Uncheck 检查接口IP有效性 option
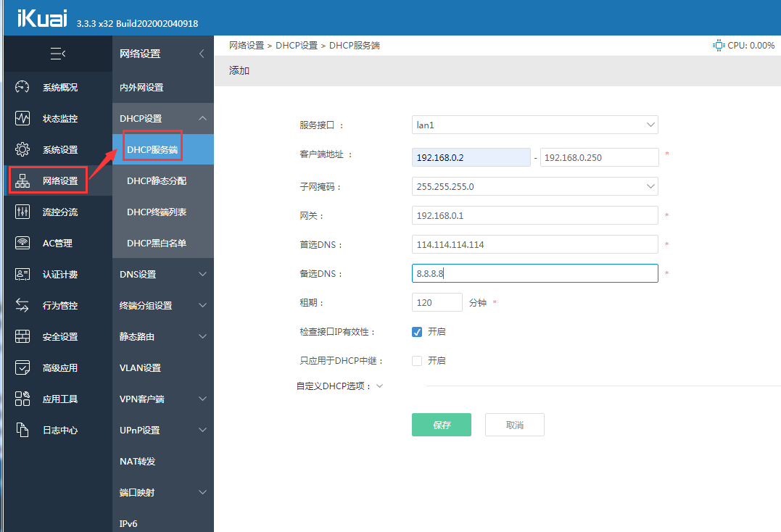Screen dimensions: 781x532 417,331
